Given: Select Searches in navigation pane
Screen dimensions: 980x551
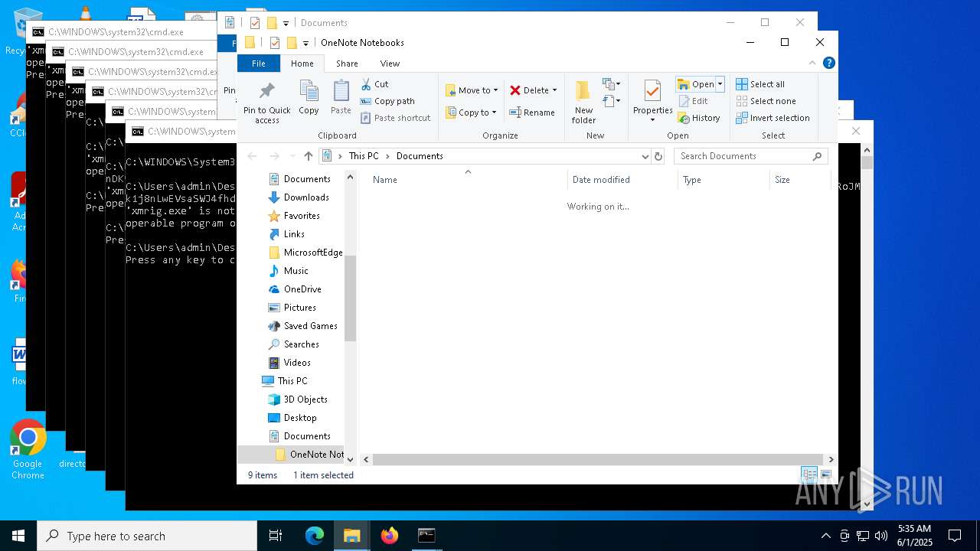Looking at the screenshot, I should click(294, 344).
